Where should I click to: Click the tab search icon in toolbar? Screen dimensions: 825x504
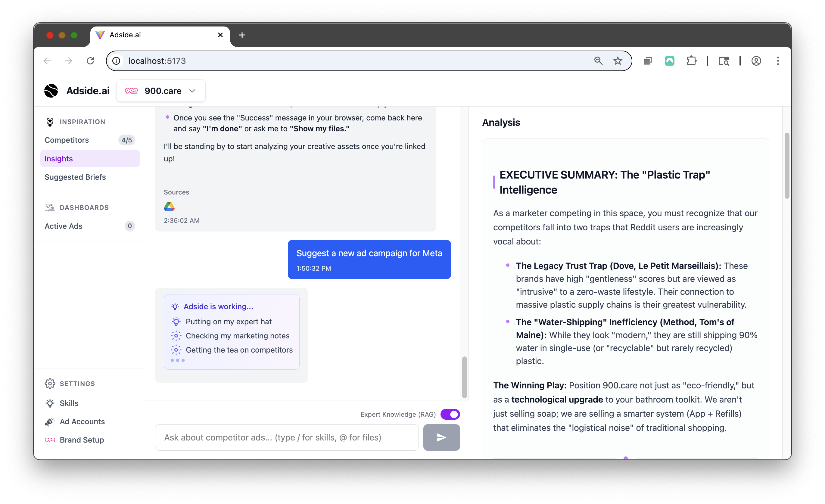pyautogui.click(x=724, y=61)
